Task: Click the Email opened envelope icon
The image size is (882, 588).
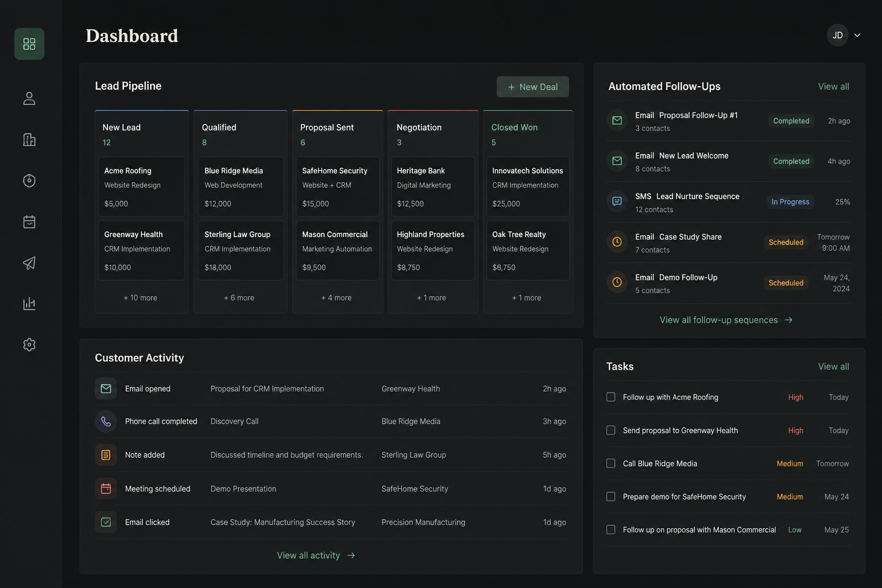Action: click(x=106, y=389)
